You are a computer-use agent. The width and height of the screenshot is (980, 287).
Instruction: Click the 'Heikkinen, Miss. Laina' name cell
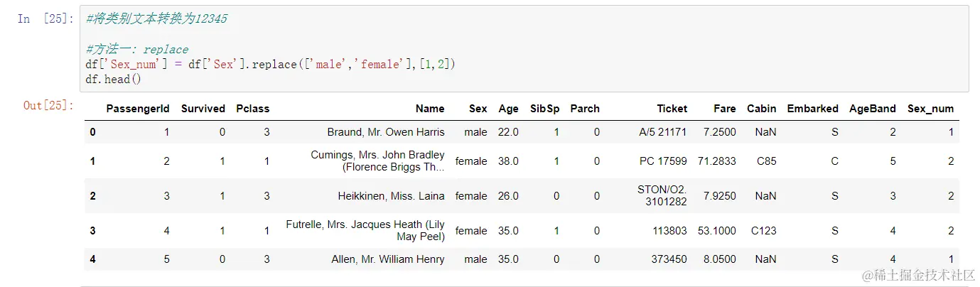(x=391, y=196)
